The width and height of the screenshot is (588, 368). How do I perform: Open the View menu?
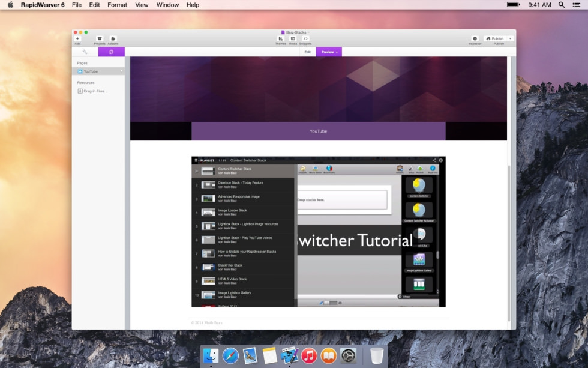142,5
